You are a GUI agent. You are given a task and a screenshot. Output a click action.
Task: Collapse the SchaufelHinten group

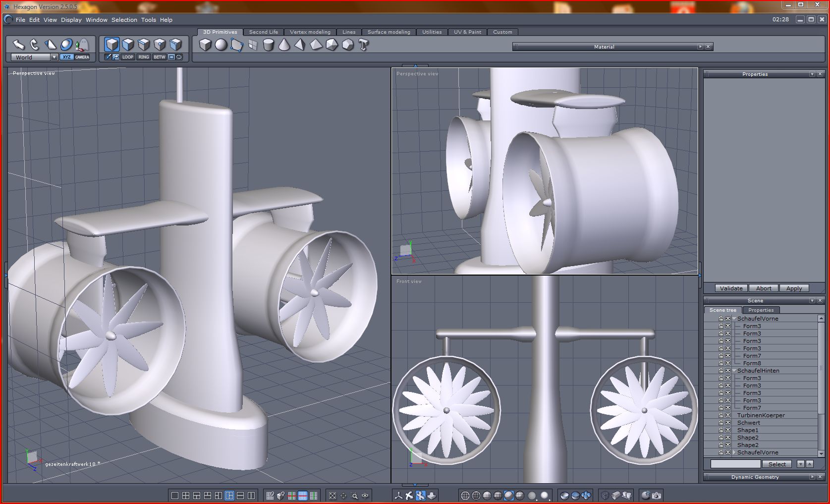(x=734, y=371)
